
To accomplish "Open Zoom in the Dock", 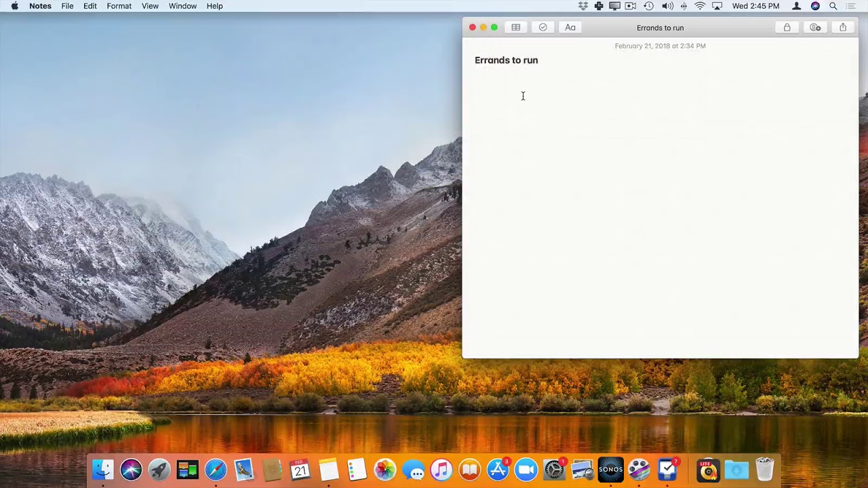I will (526, 470).
